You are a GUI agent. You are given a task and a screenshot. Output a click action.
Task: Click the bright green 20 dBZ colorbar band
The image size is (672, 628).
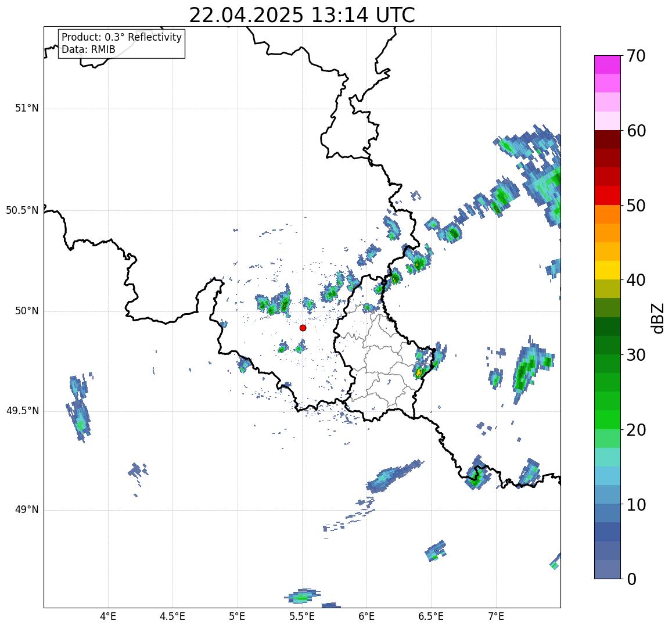tap(608, 420)
